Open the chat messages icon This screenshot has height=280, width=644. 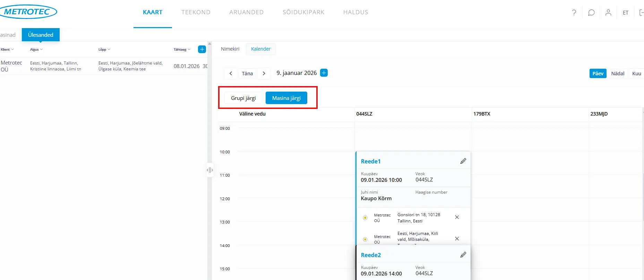coord(591,13)
